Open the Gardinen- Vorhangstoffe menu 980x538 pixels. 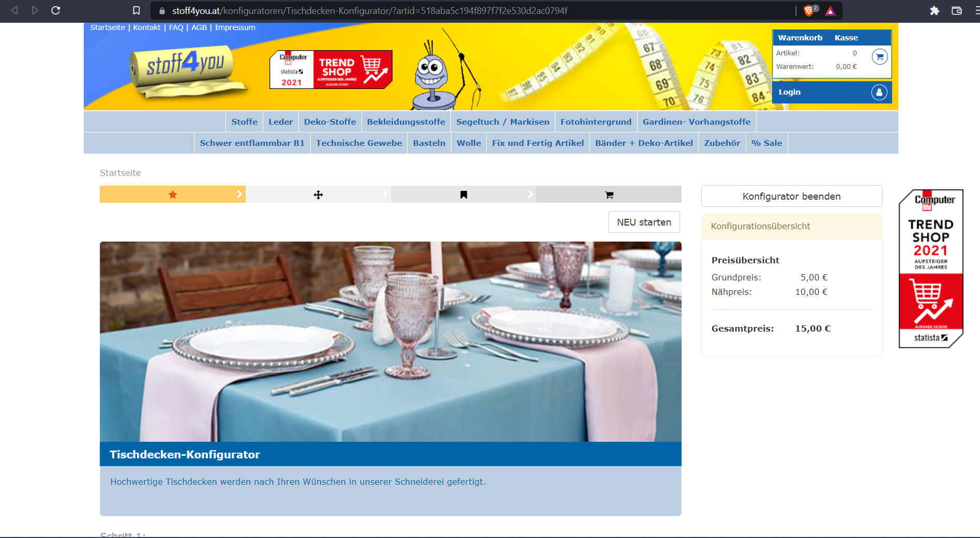tap(696, 122)
